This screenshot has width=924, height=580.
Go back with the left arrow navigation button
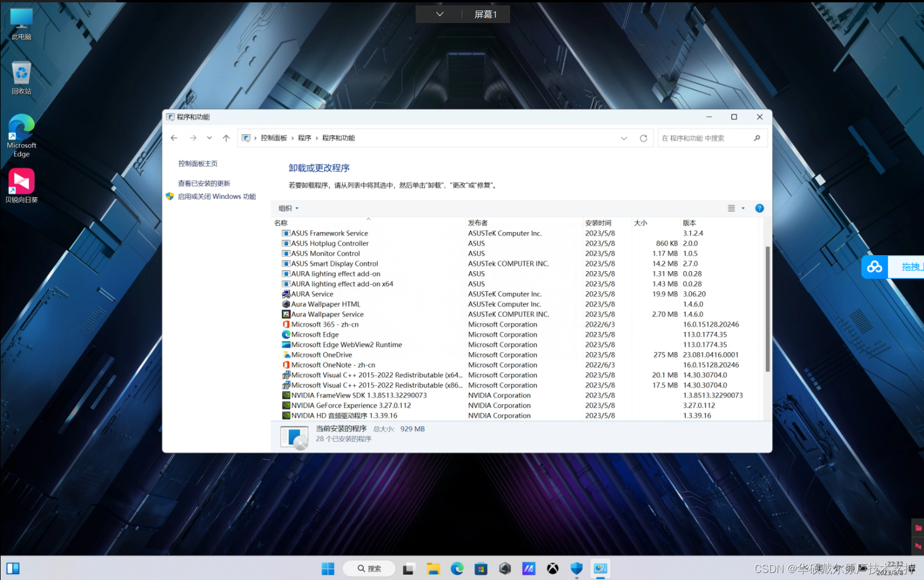pyautogui.click(x=174, y=138)
